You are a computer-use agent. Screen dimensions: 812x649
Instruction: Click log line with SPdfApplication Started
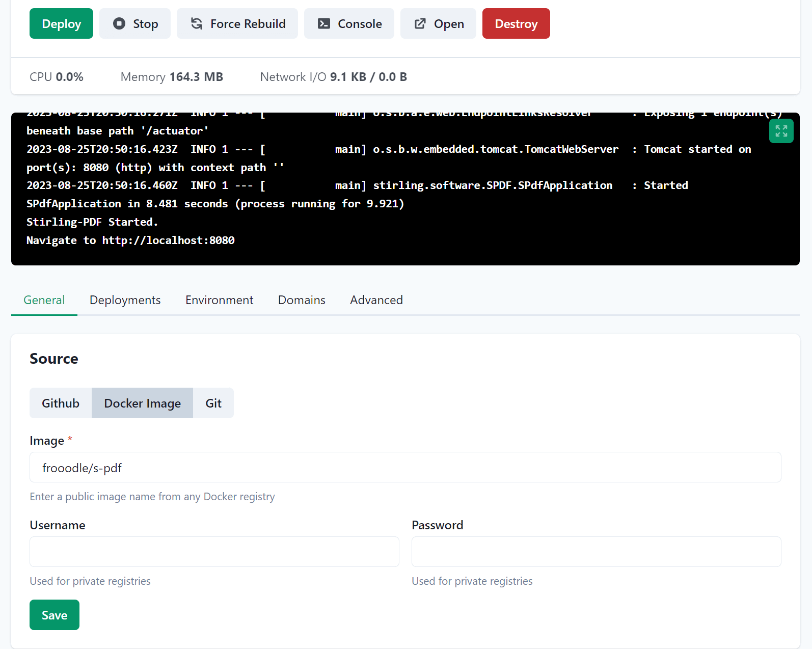[357, 195]
